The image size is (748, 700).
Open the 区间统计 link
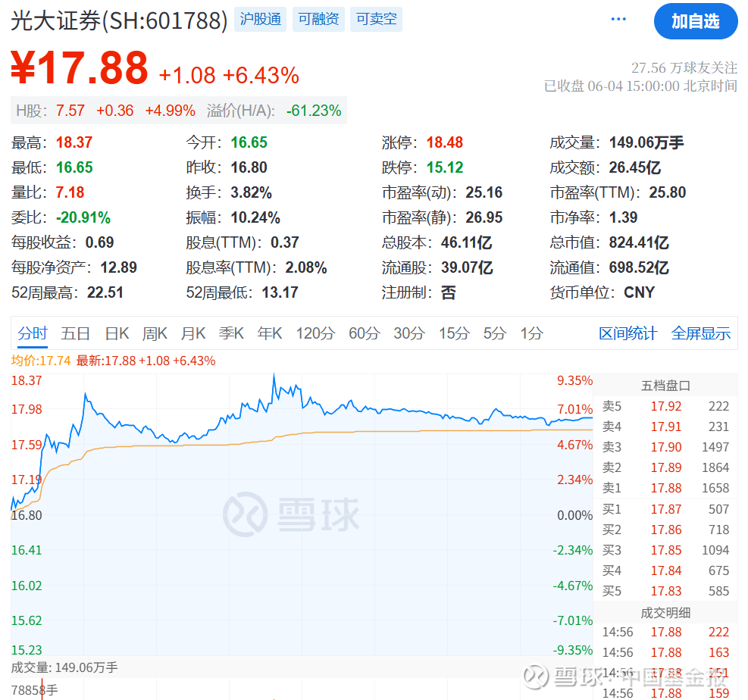[628, 333]
